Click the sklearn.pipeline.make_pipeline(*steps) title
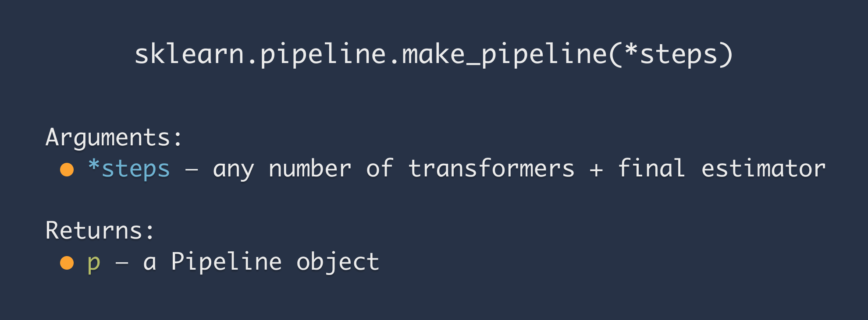 point(434,55)
